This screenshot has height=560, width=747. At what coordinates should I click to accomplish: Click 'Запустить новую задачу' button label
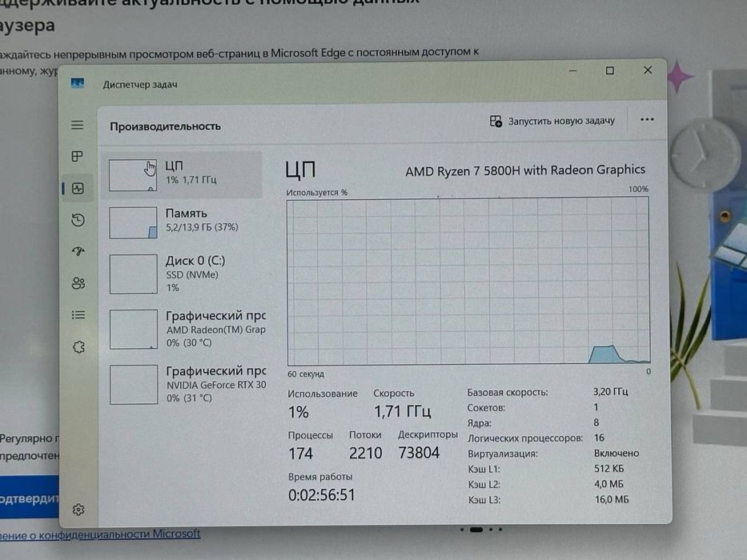pos(561,121)
